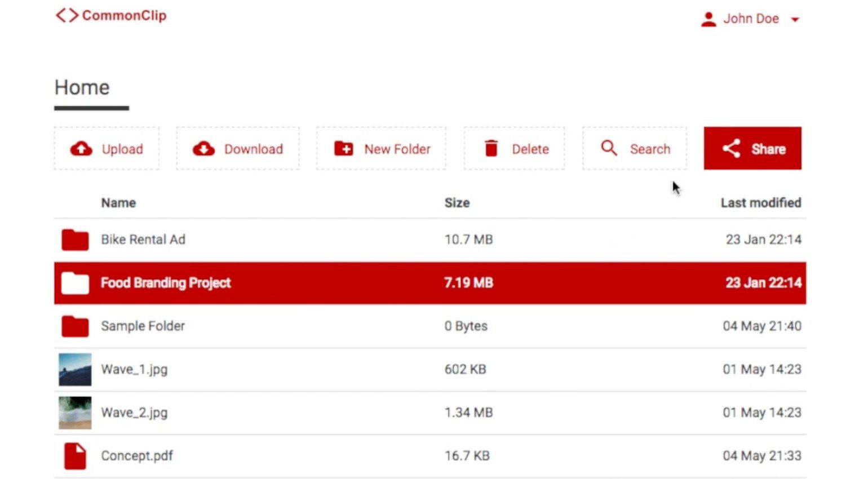868x479 pixels.
Task: Click the 0 Bytes size value
Action: click(466, 326)
